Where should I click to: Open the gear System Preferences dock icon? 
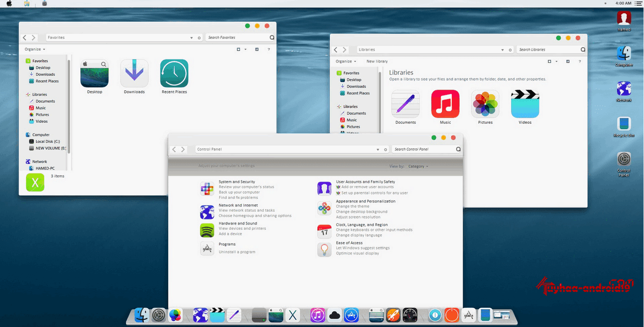point(158,315)
